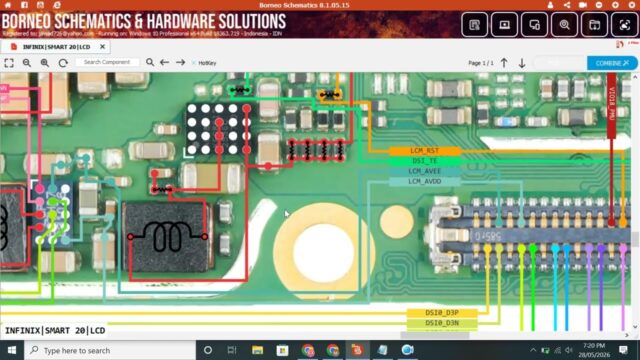Click the COMBINE button
Viewport: 640px width, 360px height.
point(612,63)
